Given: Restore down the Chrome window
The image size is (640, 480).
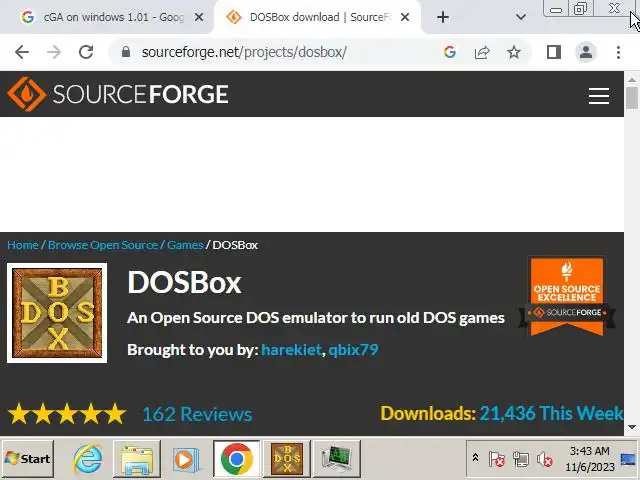Looking at the screenshot, I should 580,8.
